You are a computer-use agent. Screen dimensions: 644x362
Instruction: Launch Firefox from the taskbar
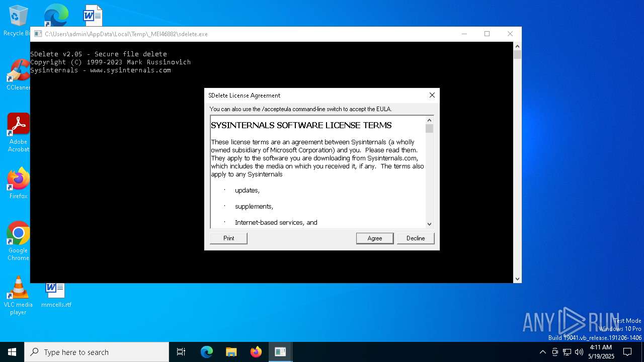coord(256,352)
